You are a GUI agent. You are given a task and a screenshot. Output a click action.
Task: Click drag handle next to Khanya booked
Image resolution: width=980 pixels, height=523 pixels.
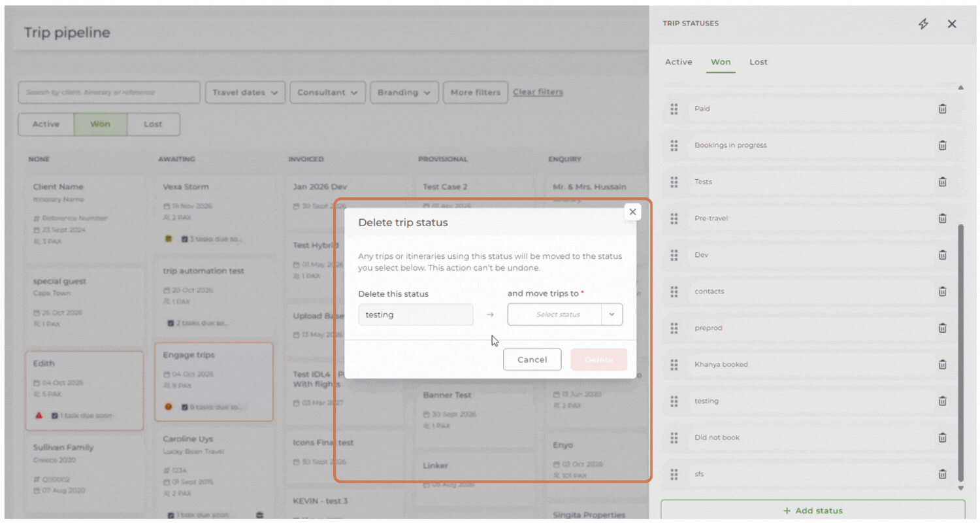pyautogui.click(x=674, y=365)
